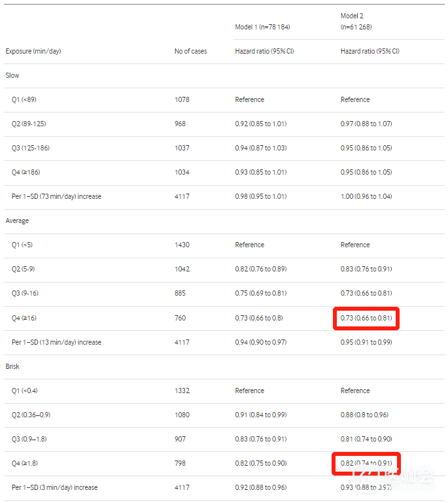
Task: Select the "Slow" section label
Action: (x=12, y=75)
